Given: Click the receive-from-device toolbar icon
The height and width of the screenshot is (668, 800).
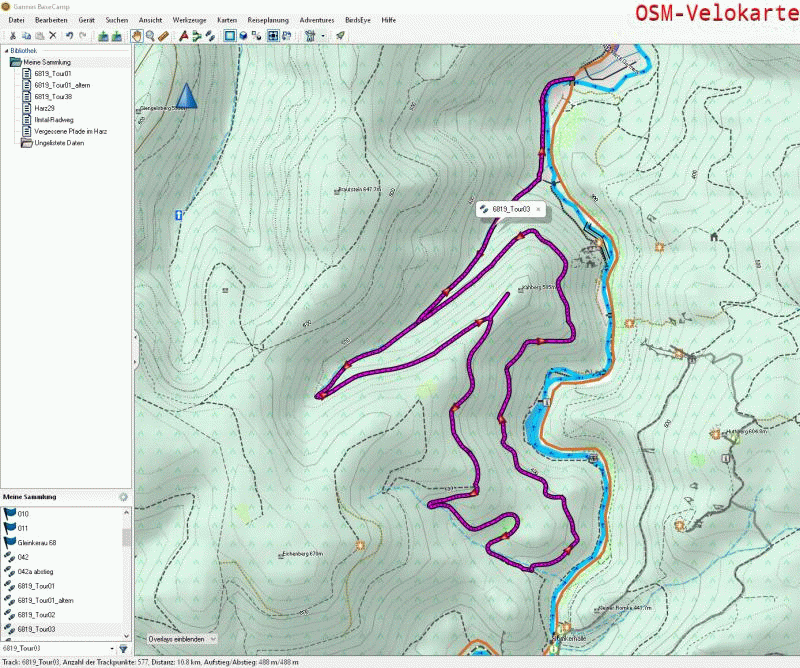Looking at the screenshot, I should click(x=117, y=36).
